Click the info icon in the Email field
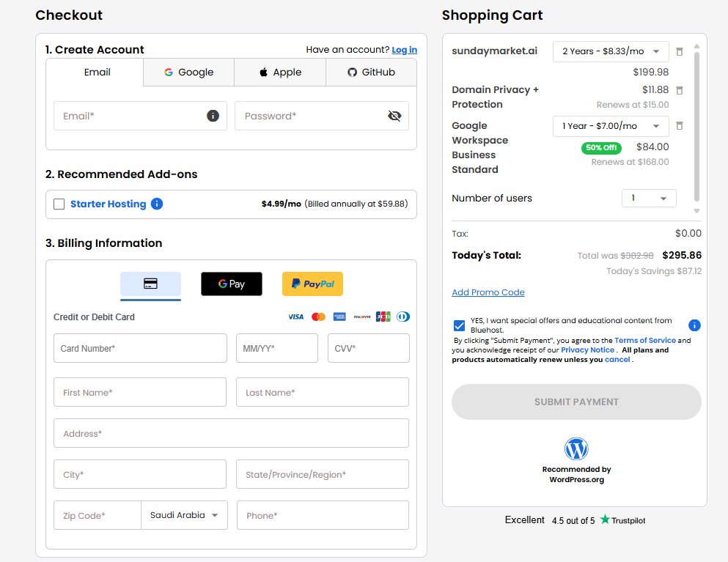 click(x=213, y=116)
